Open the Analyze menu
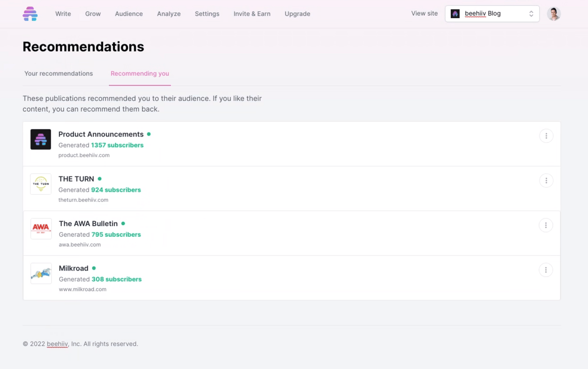This screenshot has height=369, width=588. [x=169, y=14]
